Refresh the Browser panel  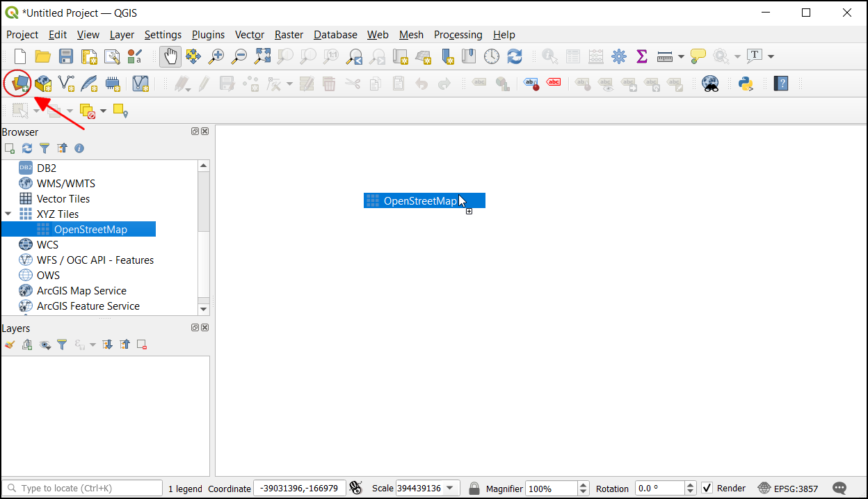[27, 148]
